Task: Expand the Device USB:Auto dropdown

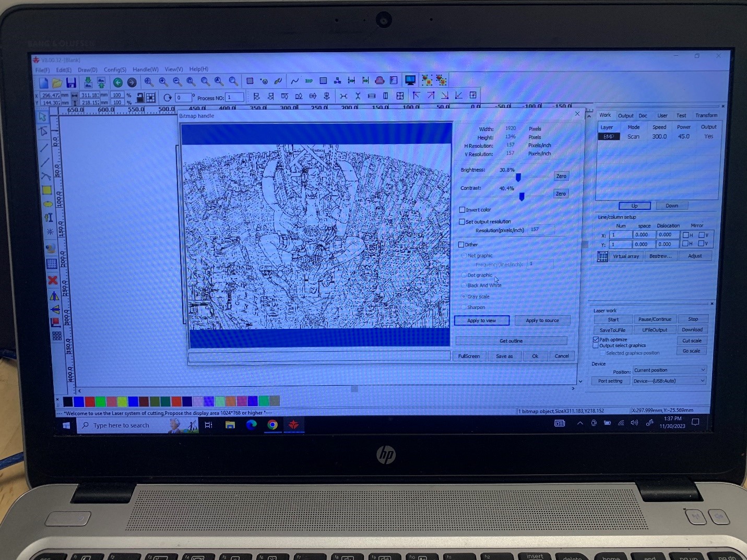Action: click(x=669, y=381)
